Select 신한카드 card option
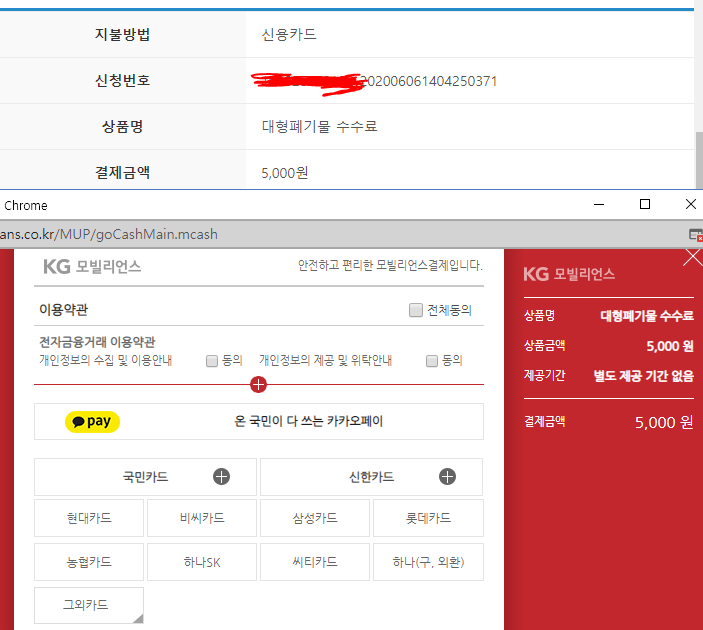Viewport: 703px width, 630px height. pos(371,477)
